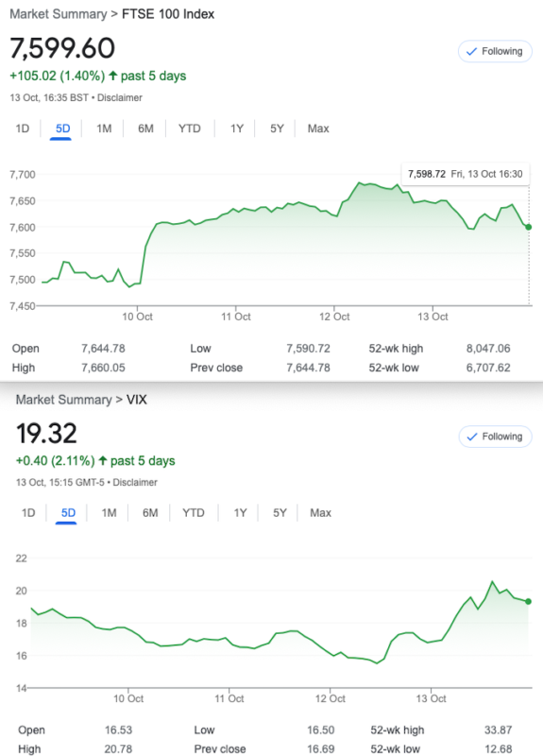This screenshot has width=543, height=756.
Task: Select 5D range tab on VIX chart
Action: (68, 513)
